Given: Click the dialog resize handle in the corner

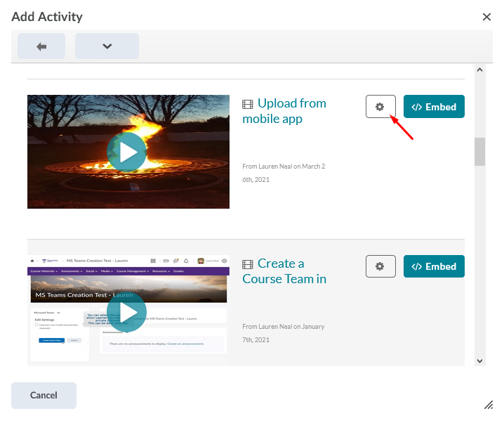Looking at the screenshot, I should (x=489, y=405).
